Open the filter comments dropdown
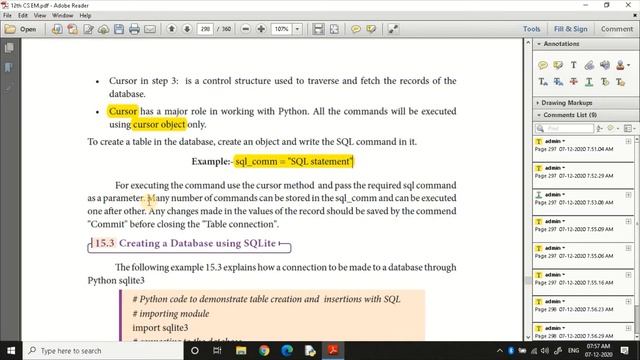 (x=612, y=129)
